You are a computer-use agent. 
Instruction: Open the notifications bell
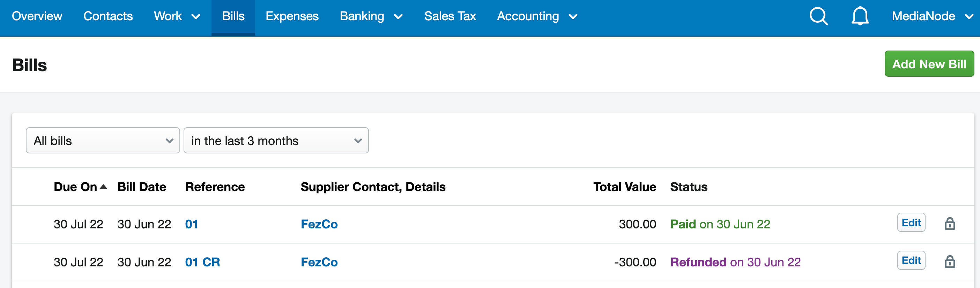pyautogui.click(x=860, y=16)
